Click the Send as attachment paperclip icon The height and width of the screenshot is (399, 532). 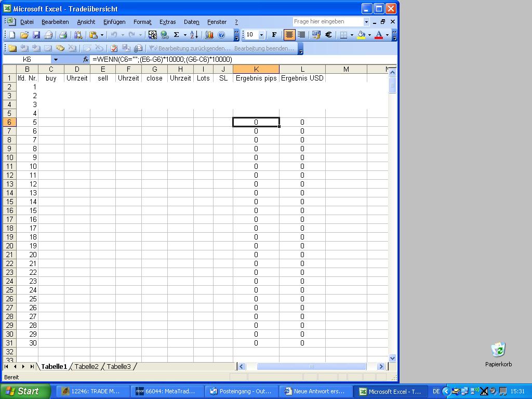tap(138, 48)
